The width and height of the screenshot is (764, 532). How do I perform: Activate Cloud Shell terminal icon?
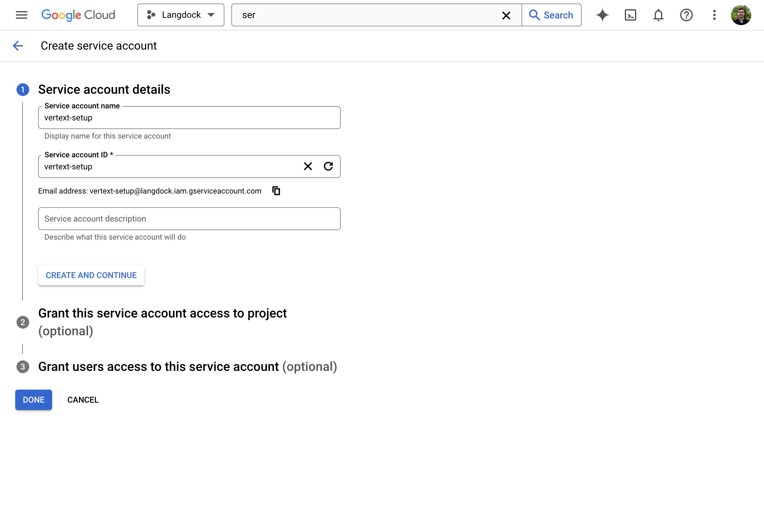click(x=630, y=15)
